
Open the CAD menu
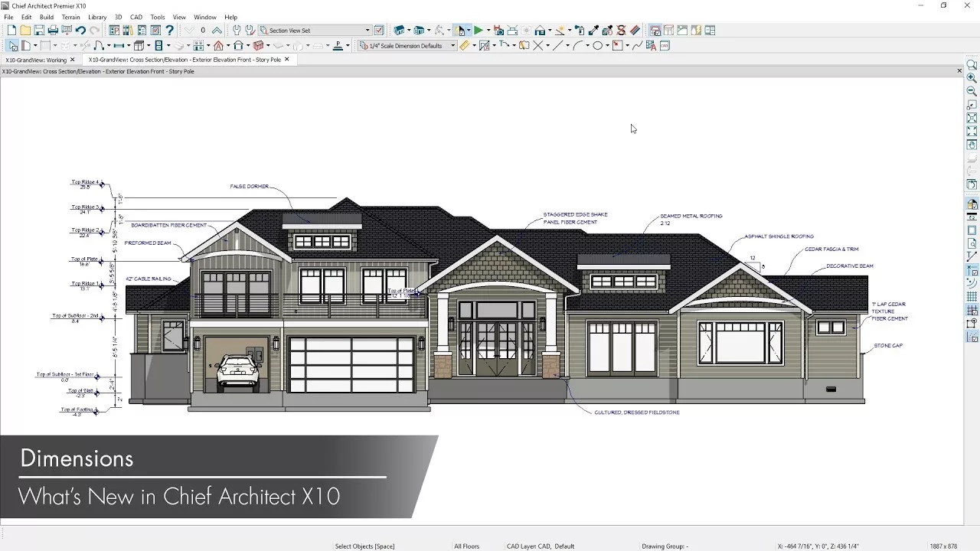coord(136,17)
